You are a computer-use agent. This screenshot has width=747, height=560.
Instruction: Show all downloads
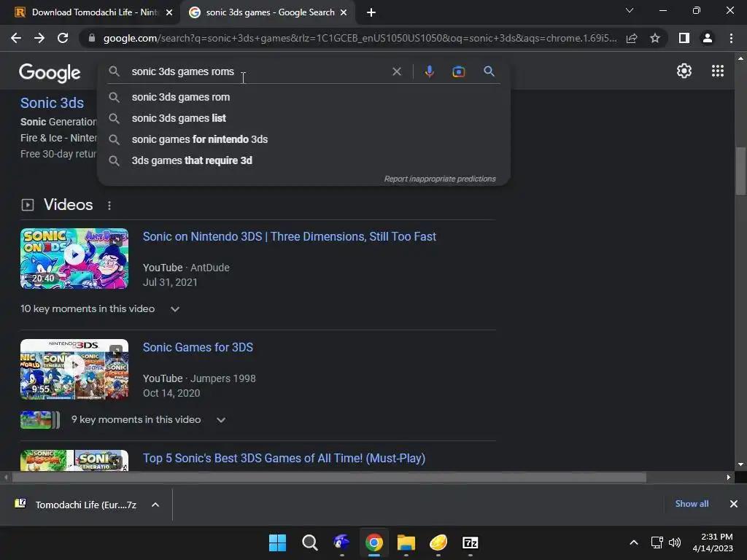pyautogui.click(x=692, y=504)
